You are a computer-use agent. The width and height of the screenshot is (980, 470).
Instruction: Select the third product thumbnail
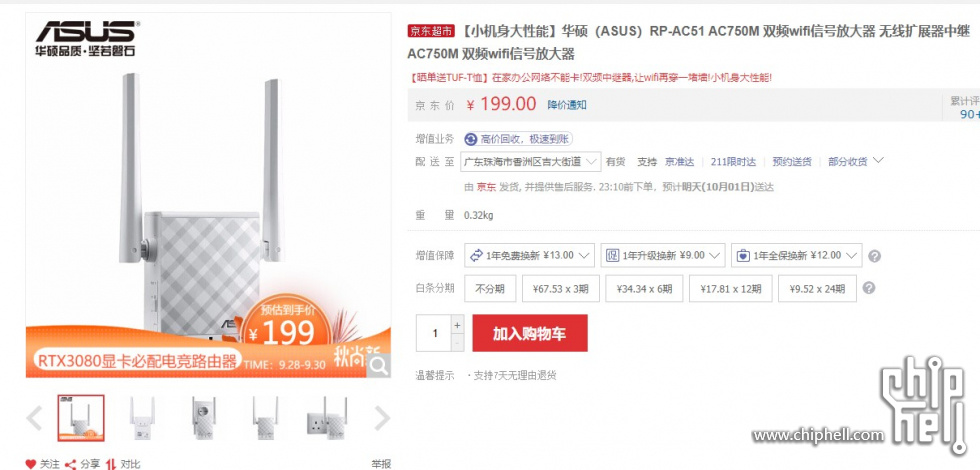(203, 418)
